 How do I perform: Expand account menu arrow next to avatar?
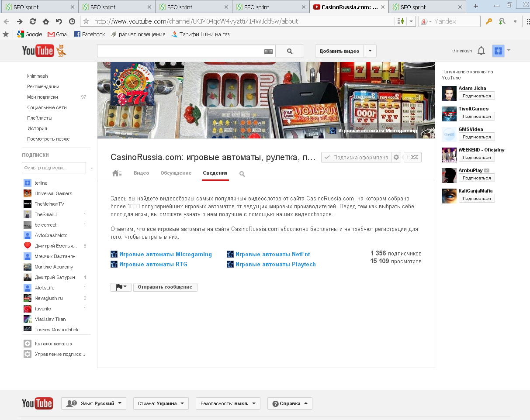coord(509,50)
